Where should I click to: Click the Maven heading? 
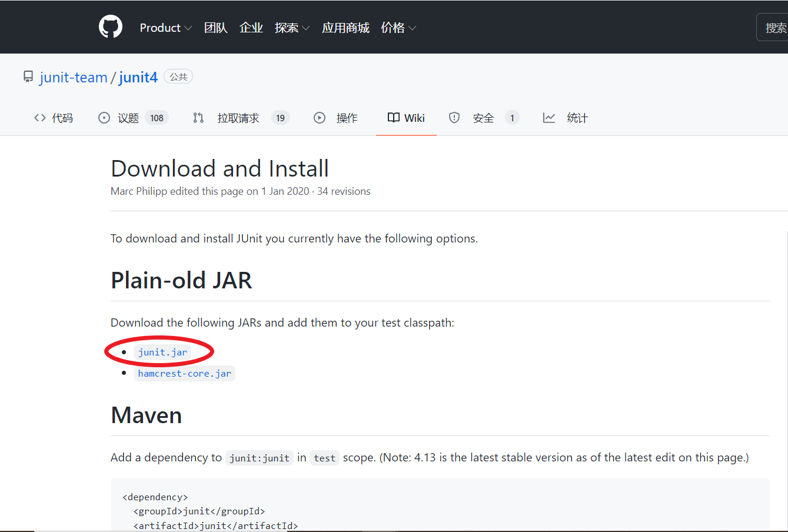click(x=147, y=415)
